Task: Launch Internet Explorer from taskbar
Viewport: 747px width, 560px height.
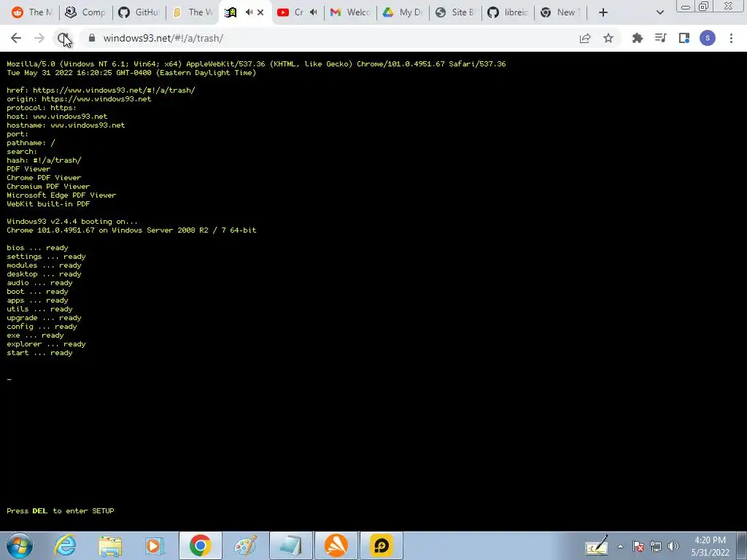Action: 65,545
